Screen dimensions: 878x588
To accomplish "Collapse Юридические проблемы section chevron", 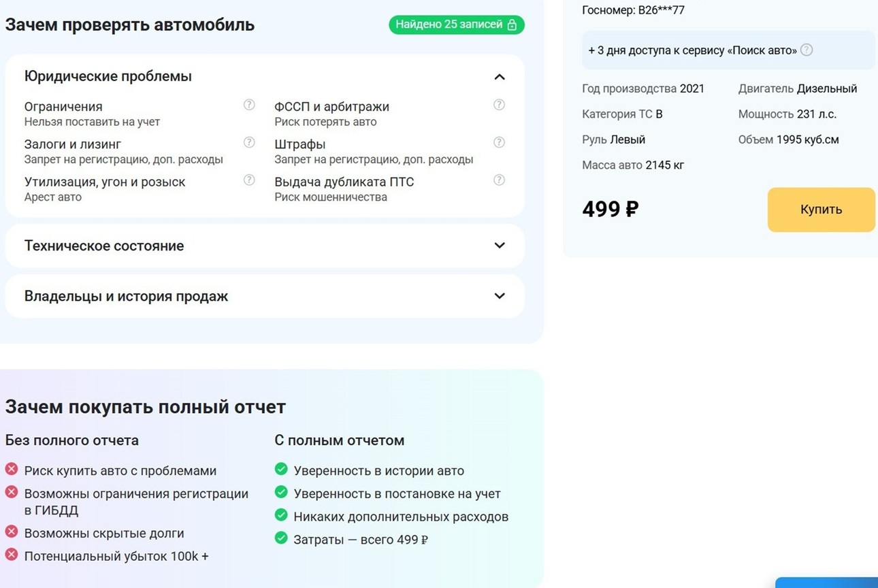I will click(500, 77).
